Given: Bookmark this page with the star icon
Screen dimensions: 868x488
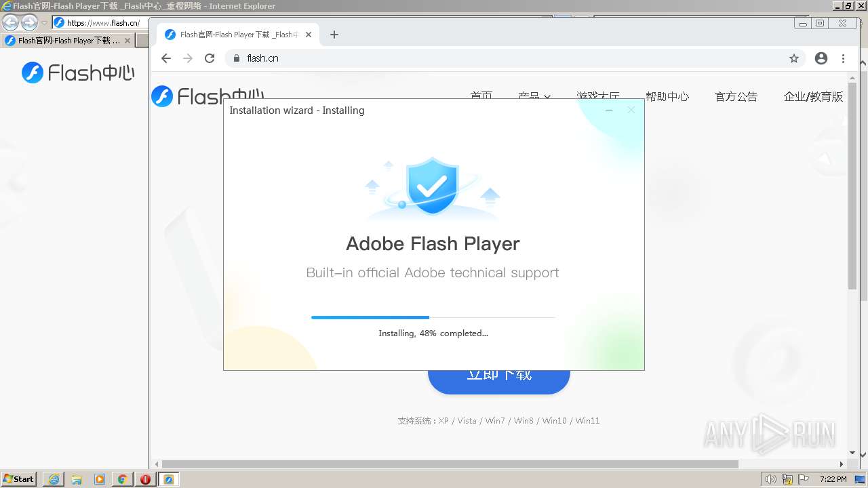Looking at the screenshot, I should [794, 58].
